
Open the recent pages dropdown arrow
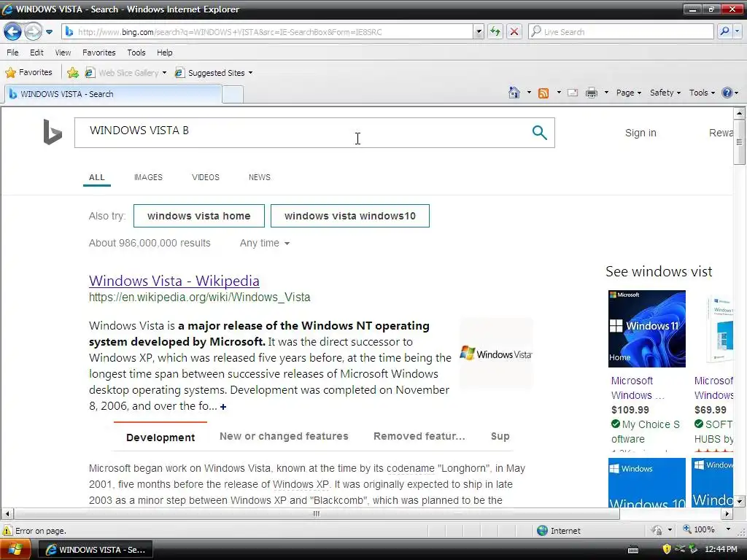(x=49, y=32)
